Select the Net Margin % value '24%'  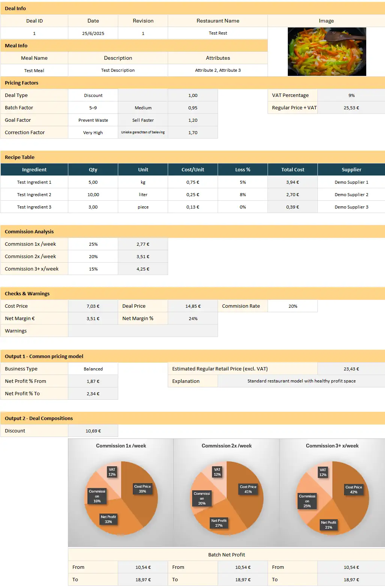coord(193,319)
